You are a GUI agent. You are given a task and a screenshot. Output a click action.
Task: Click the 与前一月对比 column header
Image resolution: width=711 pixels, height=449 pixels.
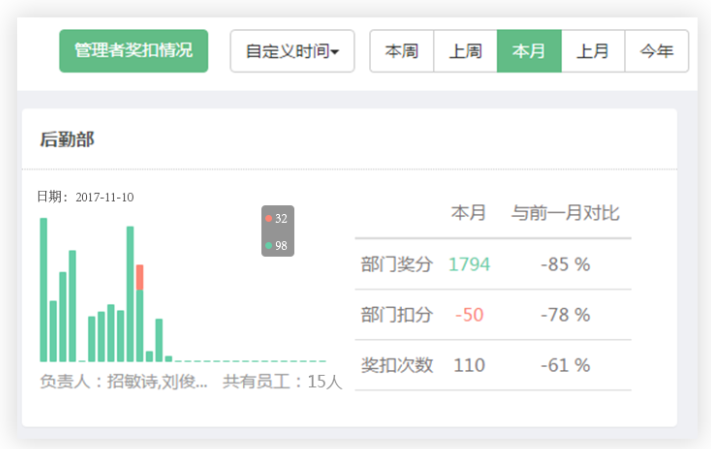pyautogui.click(x=565, y=213)
